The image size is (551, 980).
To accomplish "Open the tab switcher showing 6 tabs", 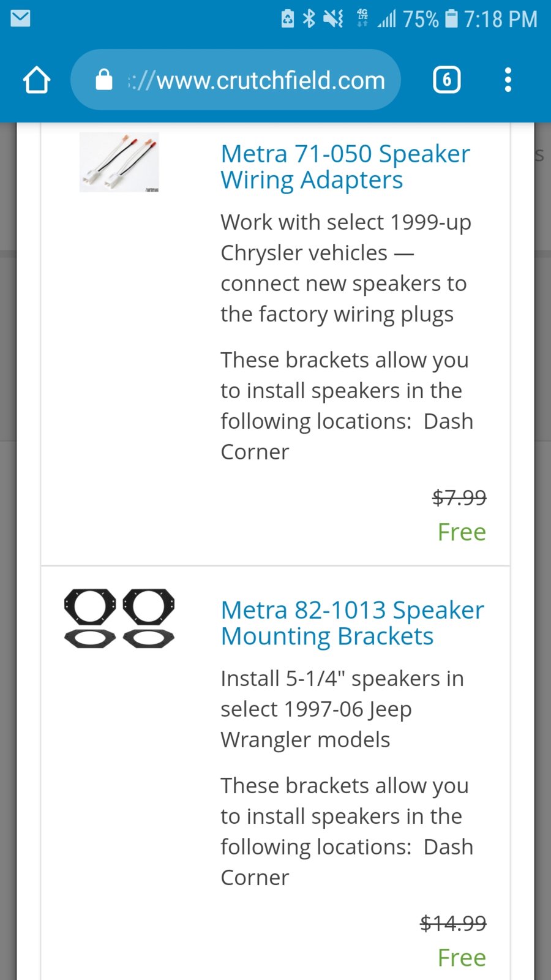I will point(446,80).
